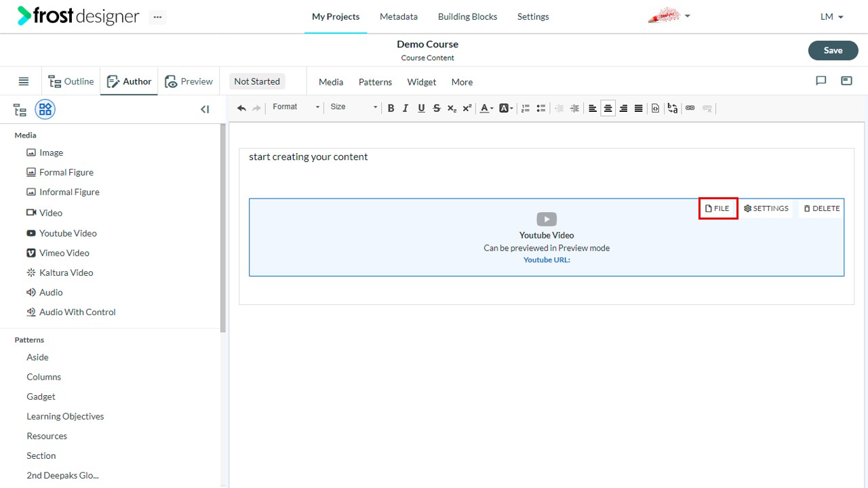Insert a Kaltura Video
Screen dimensions: 868x488
[60, 272]
